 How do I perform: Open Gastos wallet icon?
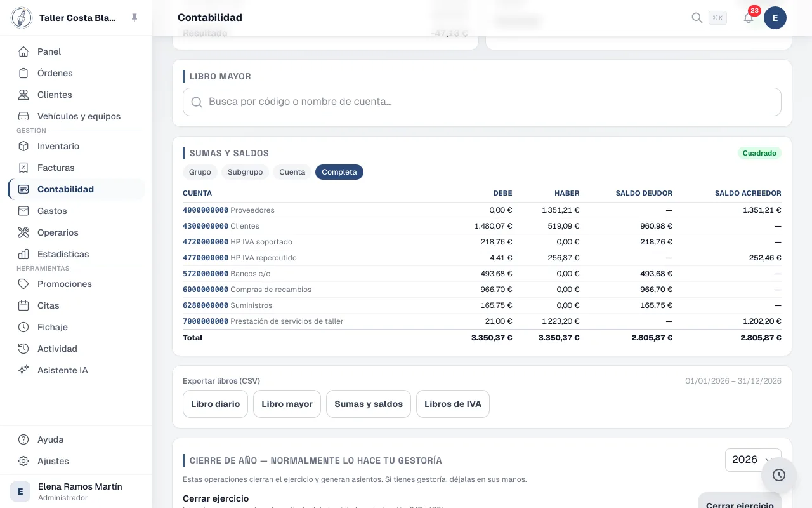coord(23,211)
